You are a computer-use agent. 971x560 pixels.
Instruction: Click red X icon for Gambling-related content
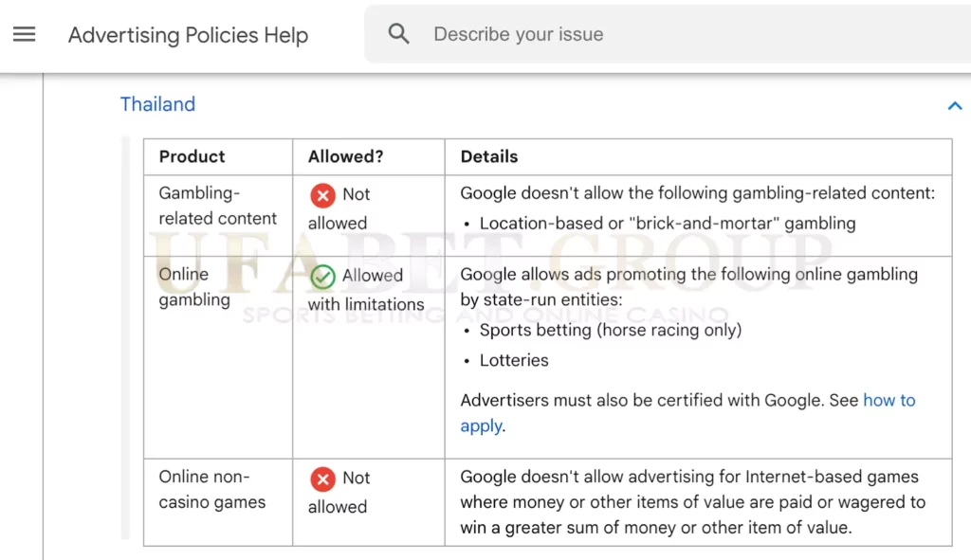point(322,195)
